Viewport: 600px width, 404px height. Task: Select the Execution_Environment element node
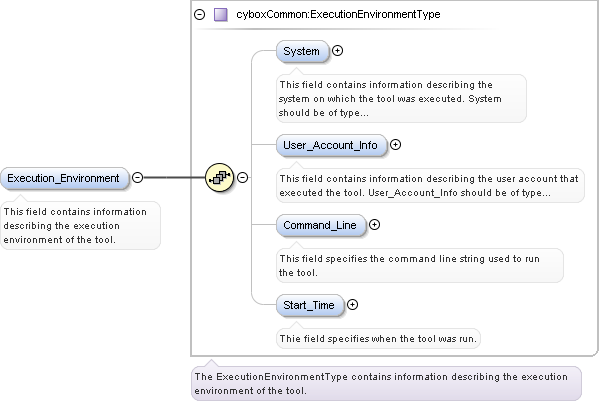click(64, 178)
